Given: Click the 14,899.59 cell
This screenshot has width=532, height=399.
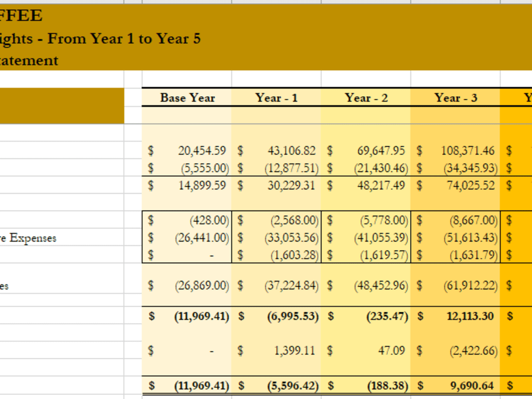Looking at the screenshot, I should (x=187, y=185).
